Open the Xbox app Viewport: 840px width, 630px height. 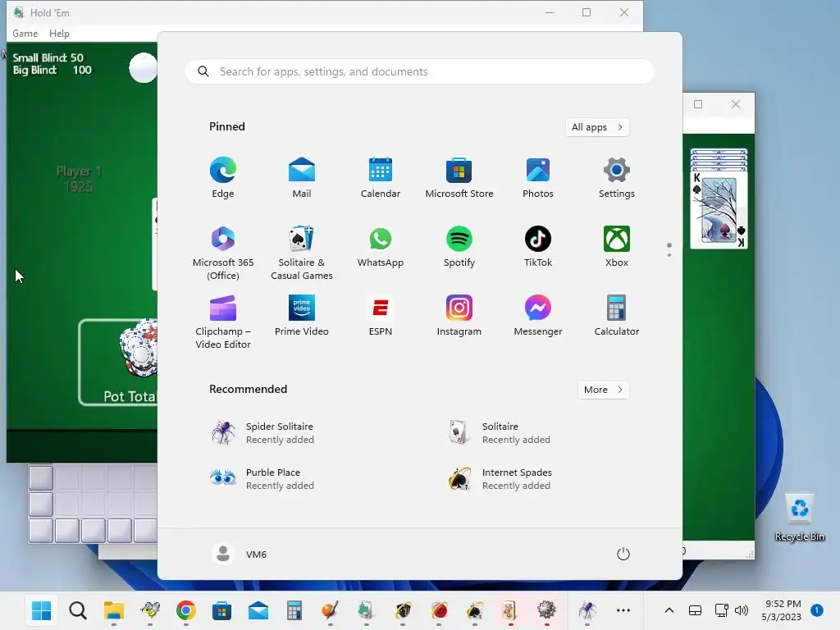(617, 246)
